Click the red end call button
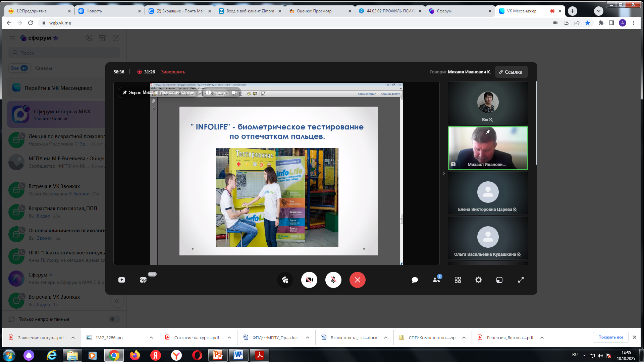 tap(357, 280)
